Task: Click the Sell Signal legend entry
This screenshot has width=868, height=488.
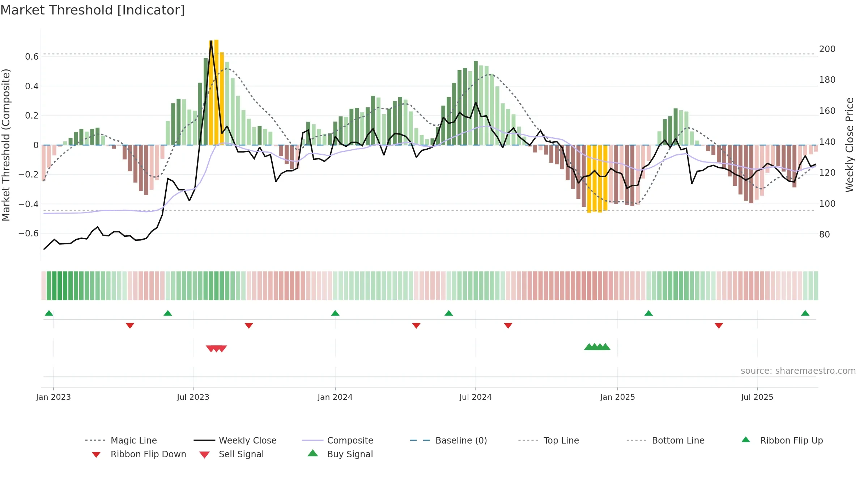Action: [231, 454]
